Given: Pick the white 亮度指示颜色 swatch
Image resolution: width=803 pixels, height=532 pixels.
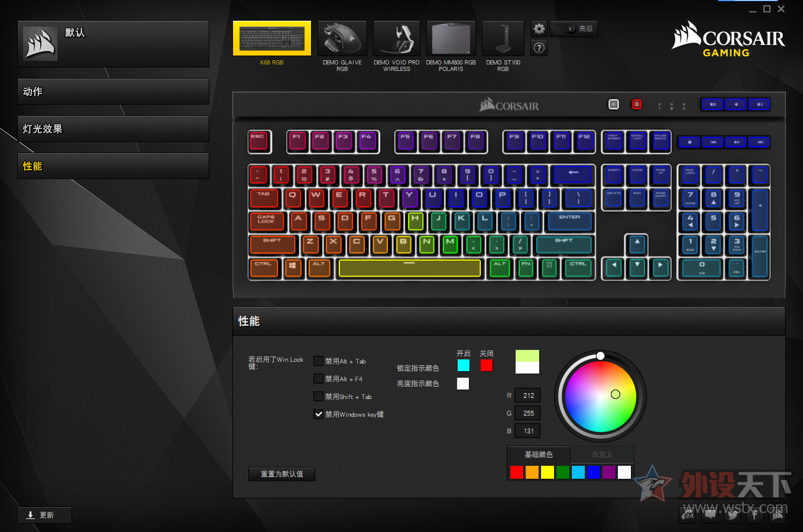Looking at the screenshot, I should 463,384.
